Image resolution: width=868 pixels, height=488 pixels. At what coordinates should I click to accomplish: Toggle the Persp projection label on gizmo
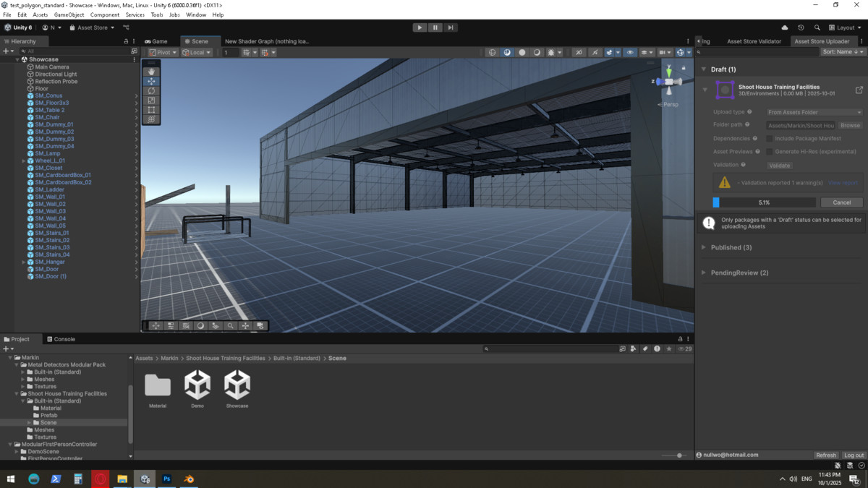[671, 105]
